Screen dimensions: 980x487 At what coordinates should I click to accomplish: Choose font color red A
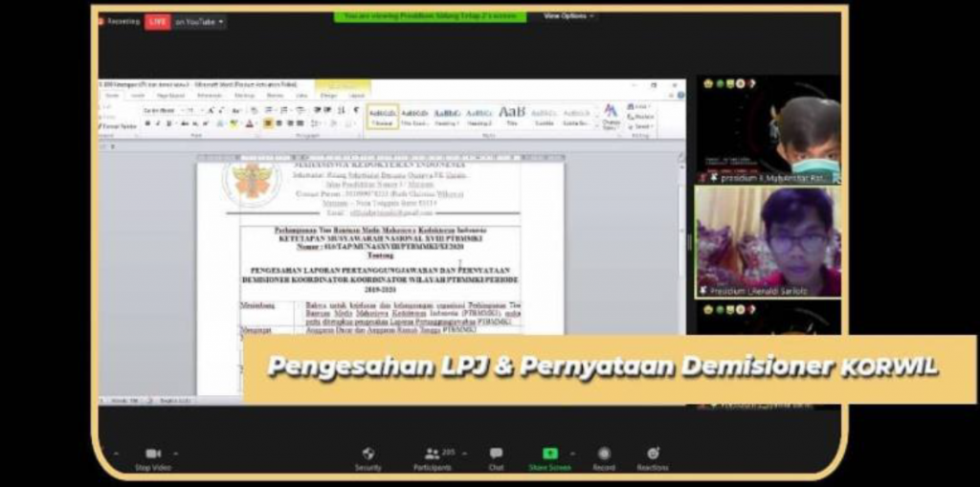coord(250,123)
